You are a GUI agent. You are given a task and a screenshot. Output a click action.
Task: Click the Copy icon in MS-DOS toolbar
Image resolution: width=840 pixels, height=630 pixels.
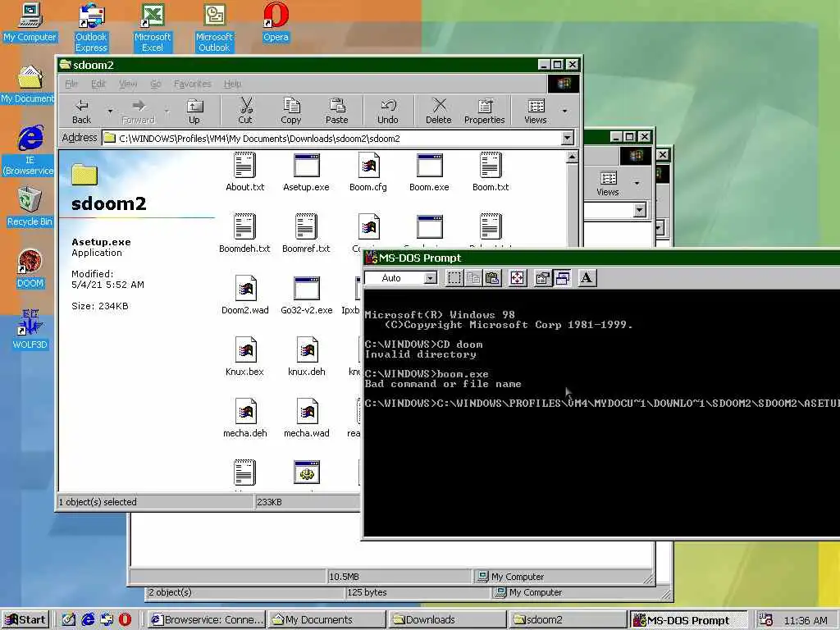point(473,278)
